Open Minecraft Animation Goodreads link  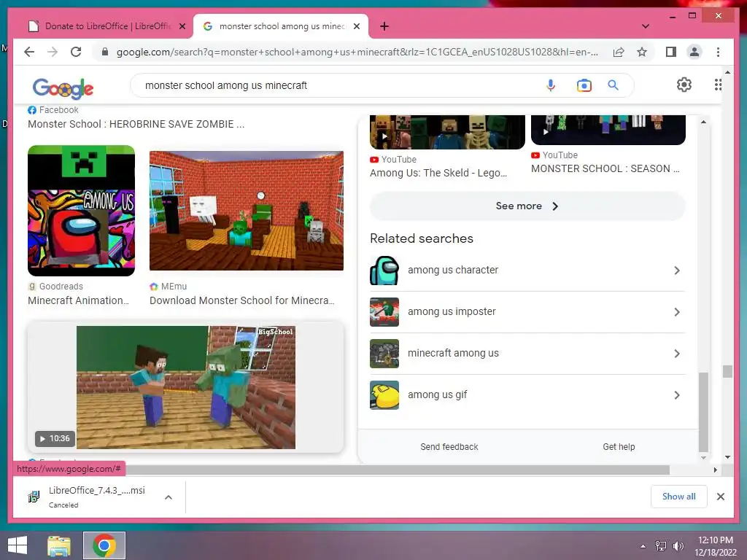tap(78, 300)
